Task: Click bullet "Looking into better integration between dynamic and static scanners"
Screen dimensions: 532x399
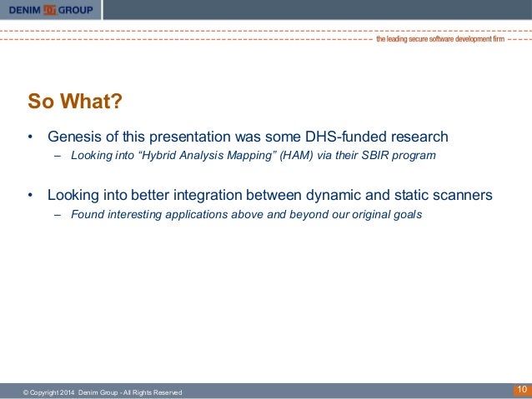Action: click(269, 195)
